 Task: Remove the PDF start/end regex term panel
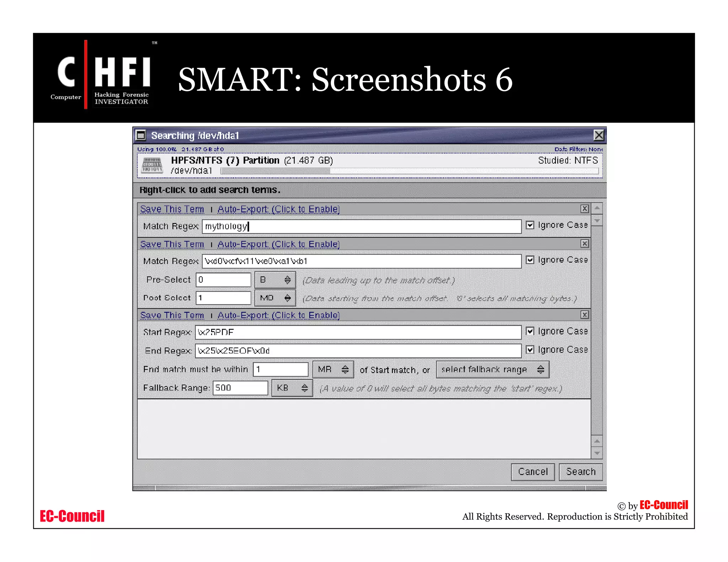[584, 315]
